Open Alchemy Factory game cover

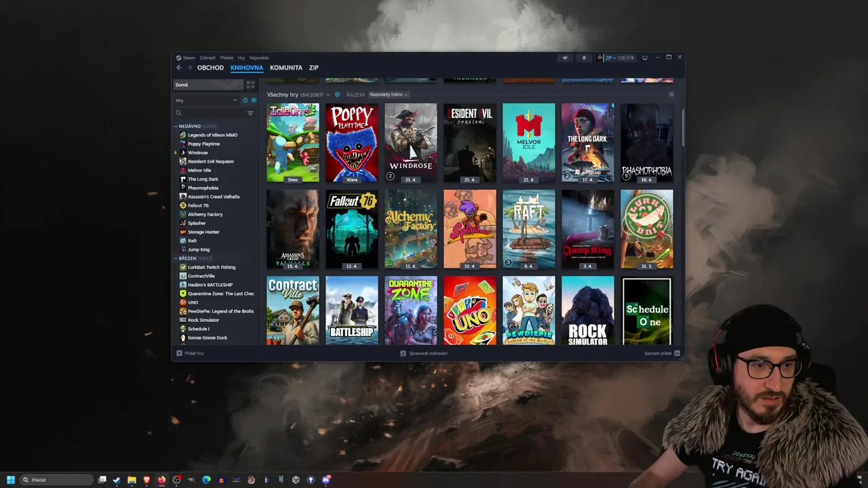411,229
